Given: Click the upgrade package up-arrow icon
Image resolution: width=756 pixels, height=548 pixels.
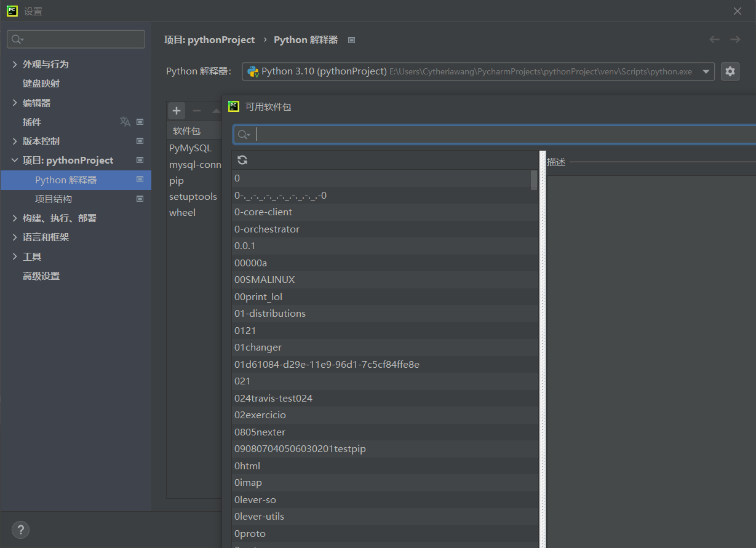Looking at the screenshot, I should click(x=216, y=111).
